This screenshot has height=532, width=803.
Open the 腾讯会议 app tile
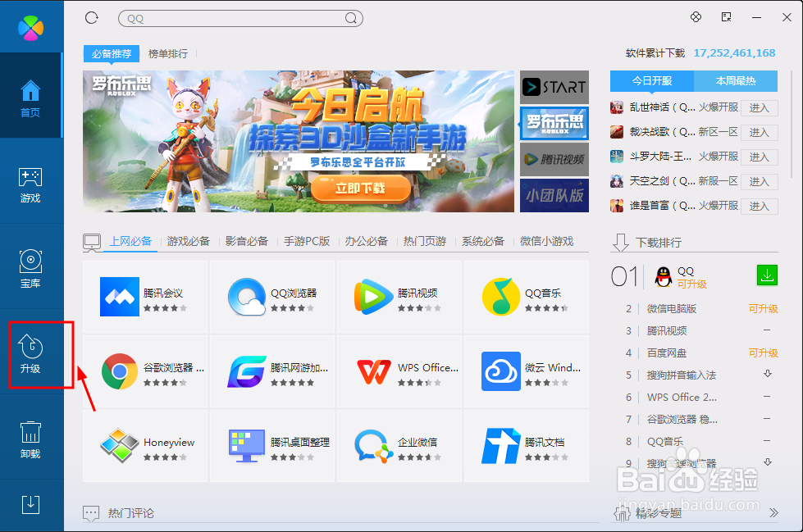[145, 297]
